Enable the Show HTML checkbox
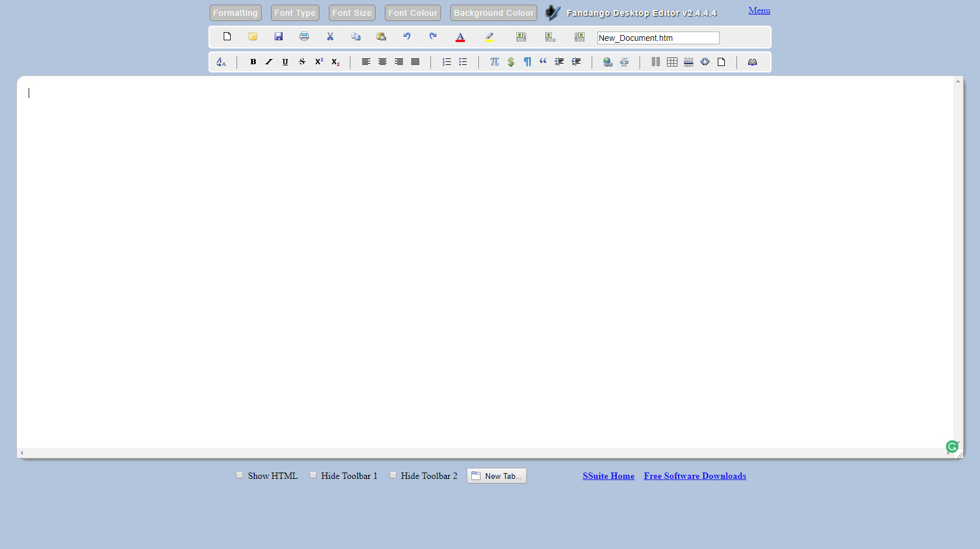The height and width of the screenshot is (549, 980). 239,475
